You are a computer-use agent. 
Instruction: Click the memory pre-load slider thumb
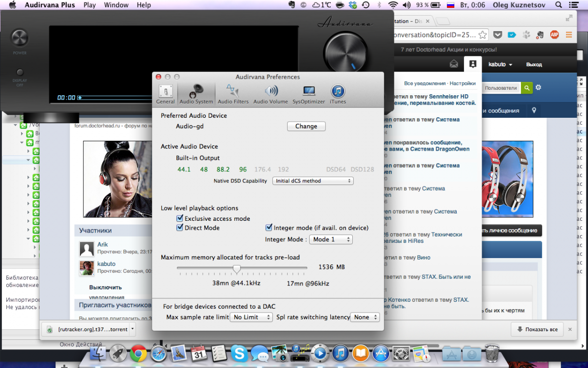tap(237, 269)
